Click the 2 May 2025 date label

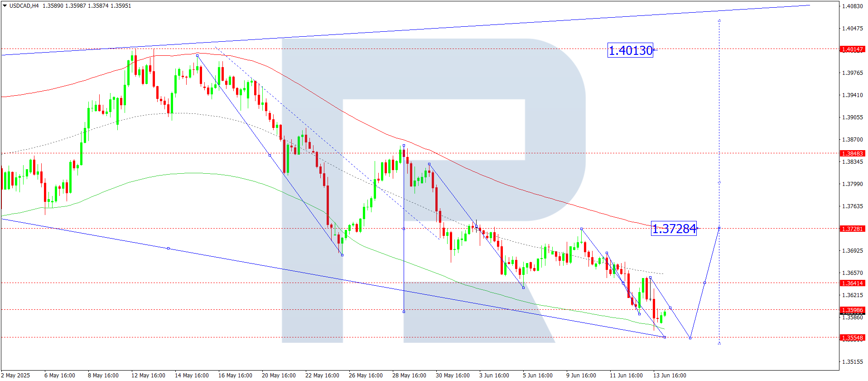(15, 375)
